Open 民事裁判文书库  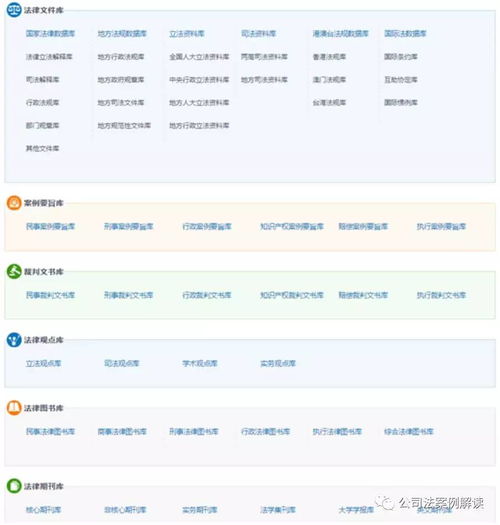[50, 295]
